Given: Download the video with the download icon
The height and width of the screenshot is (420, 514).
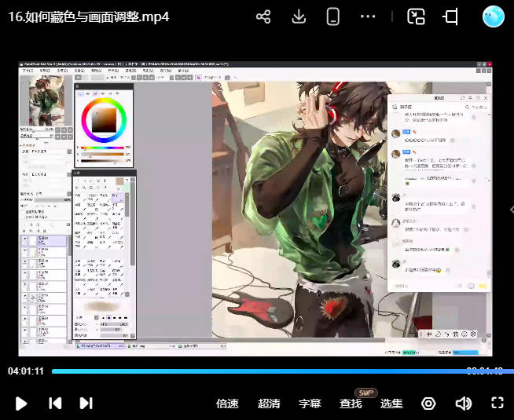Looking at the screenshot, I should 299,16.
